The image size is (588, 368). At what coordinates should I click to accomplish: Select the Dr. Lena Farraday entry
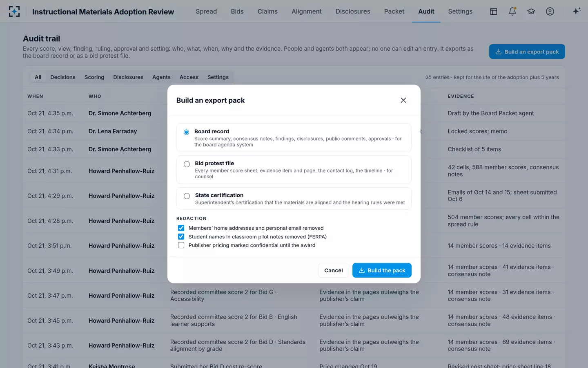[113, 131]
